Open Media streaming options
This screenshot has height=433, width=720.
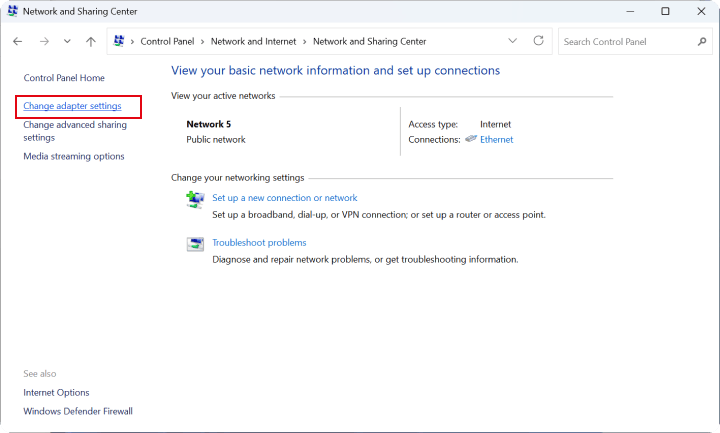74,157
